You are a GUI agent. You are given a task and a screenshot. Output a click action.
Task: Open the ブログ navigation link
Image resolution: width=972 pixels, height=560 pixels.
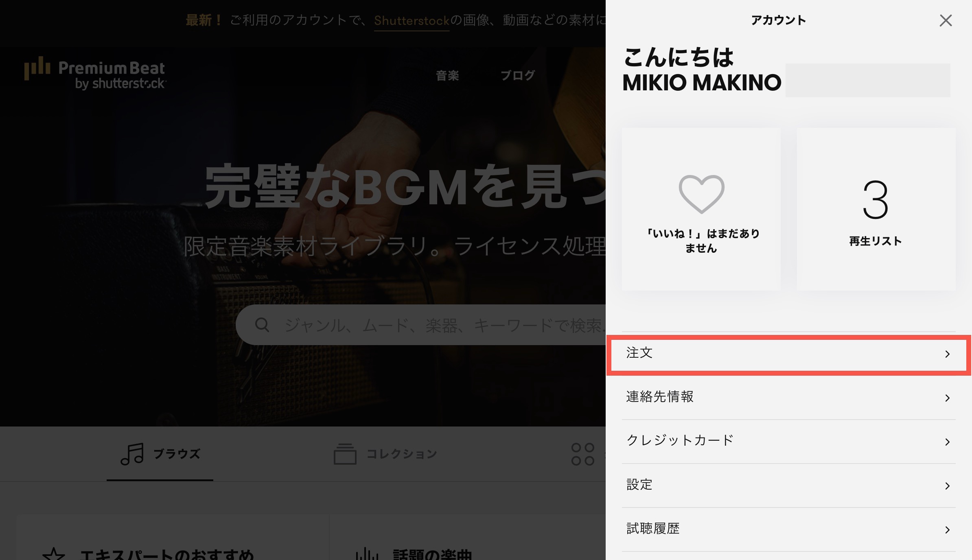click(517, 75)
